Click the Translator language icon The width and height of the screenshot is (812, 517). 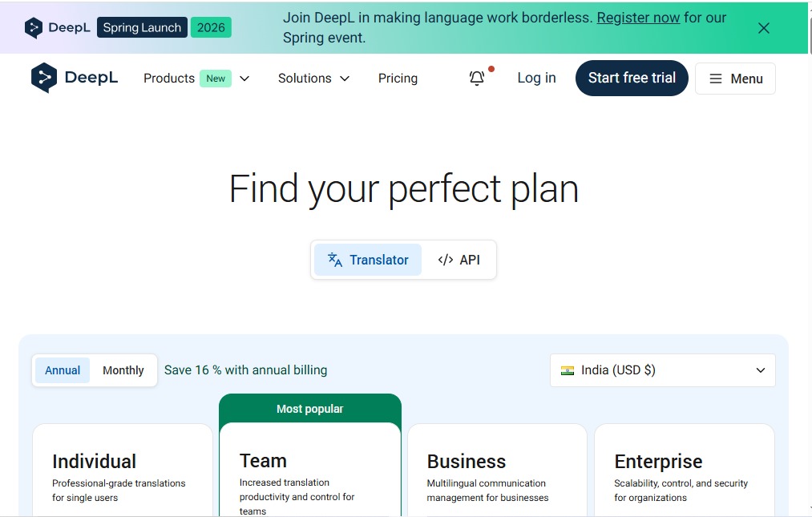[335, 260]
